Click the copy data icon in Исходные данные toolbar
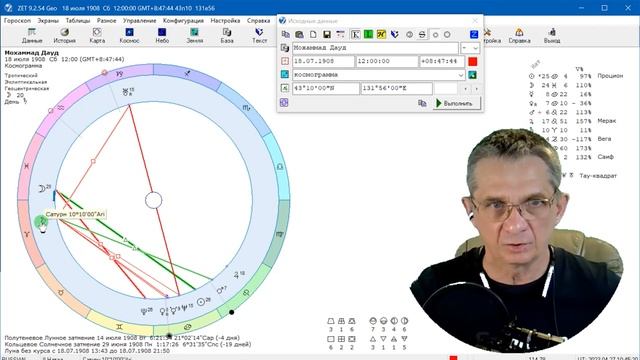The height and width of the screenshot is (360, 640). click(286, 34)
